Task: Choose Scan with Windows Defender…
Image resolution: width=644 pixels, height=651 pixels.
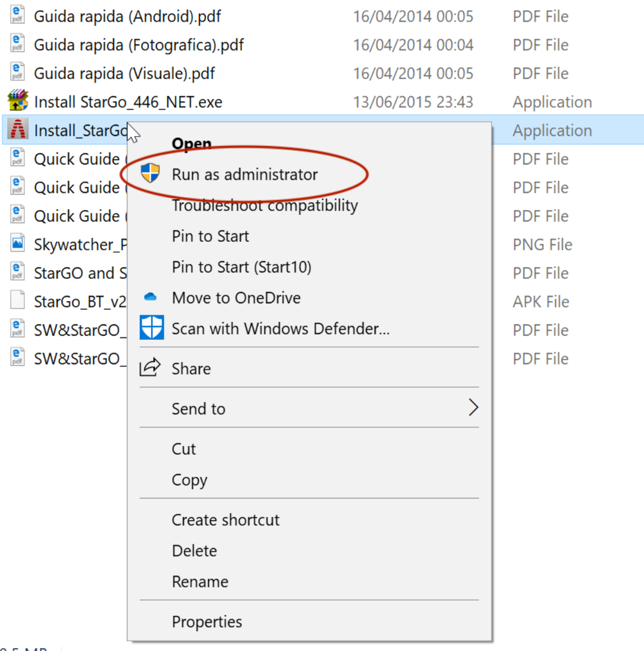Action: tap(280, 328)
